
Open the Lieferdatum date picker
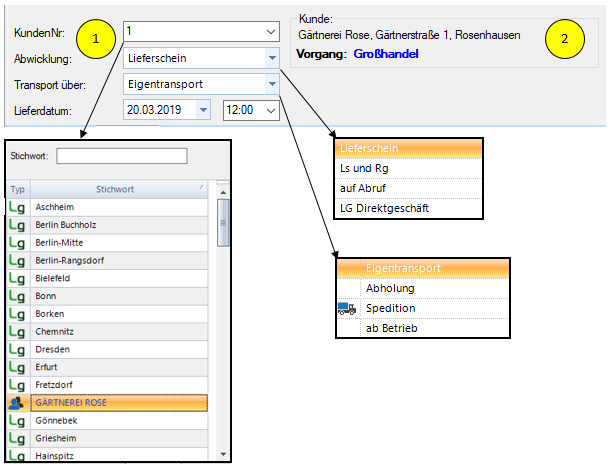[203, 110]
